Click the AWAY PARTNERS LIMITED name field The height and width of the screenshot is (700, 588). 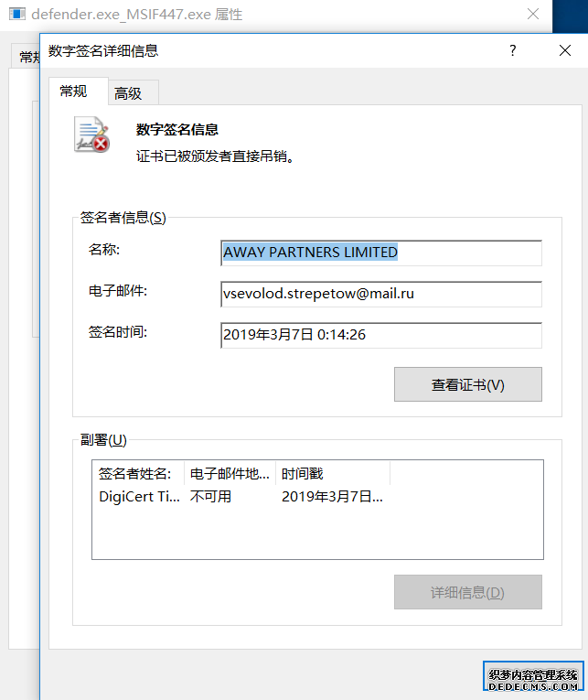click(381, 253)
